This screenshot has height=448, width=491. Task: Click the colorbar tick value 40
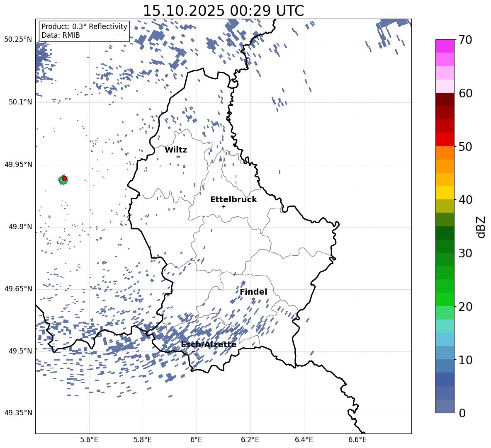click(x=465, y=200)
